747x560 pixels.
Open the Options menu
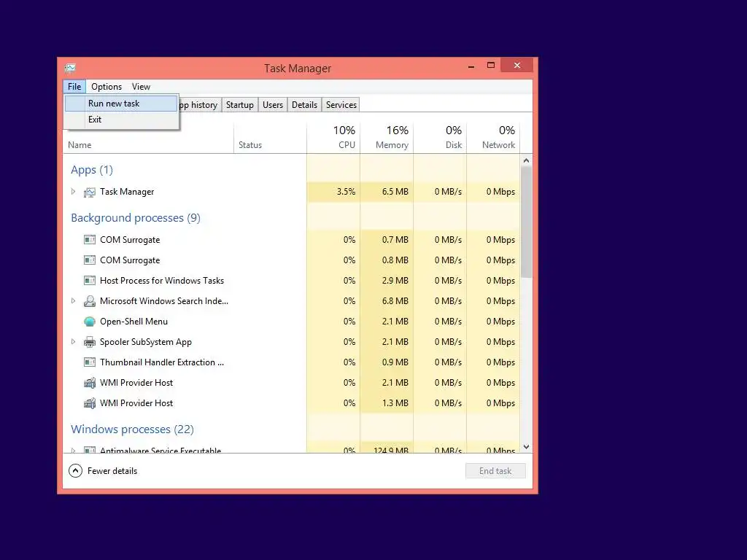pyautogui.click(x=107, y=87)
